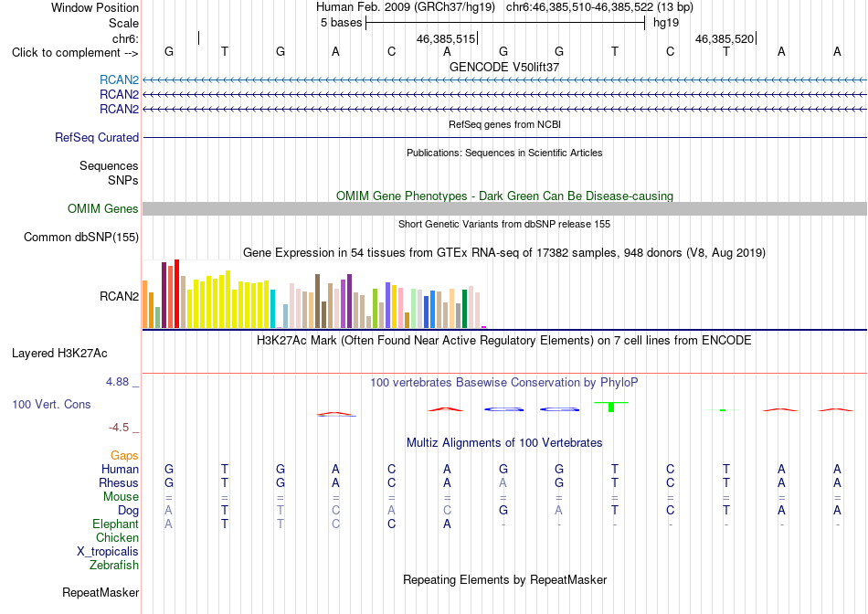
Task: Open 'Short Genetic Variants from dbSNP release 155'
Action: (504, 224)
